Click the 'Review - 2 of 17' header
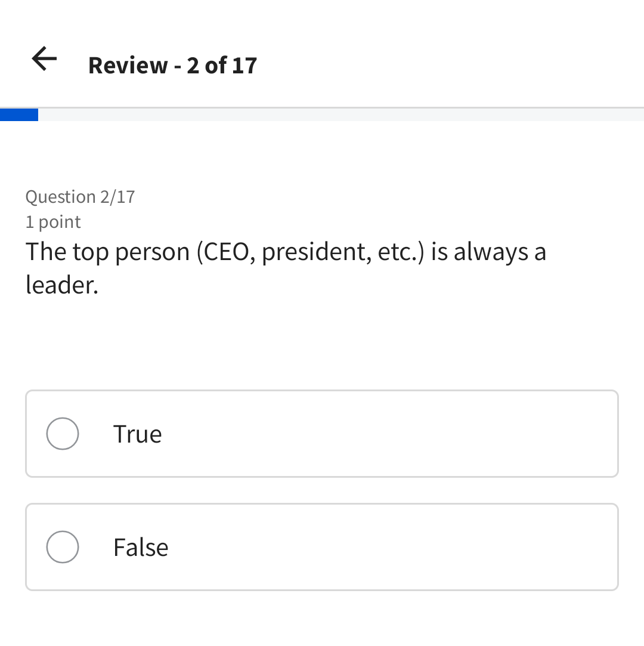 (x=172, y=65)
